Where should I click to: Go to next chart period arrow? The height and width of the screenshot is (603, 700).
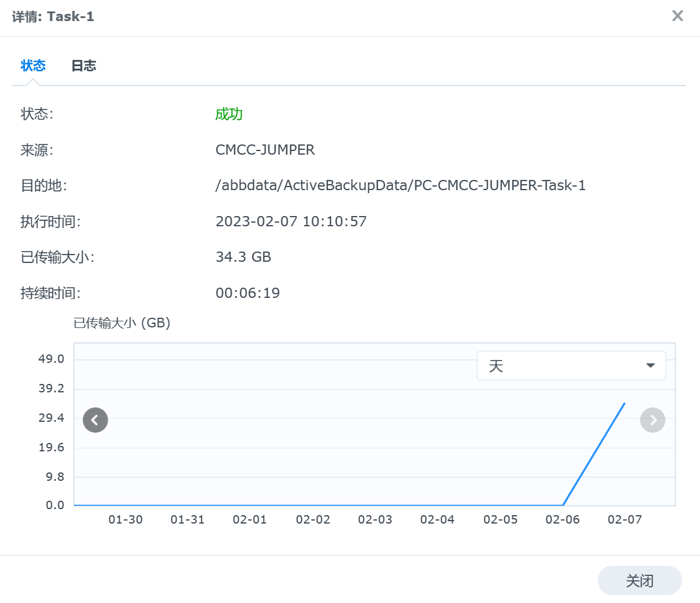coord(652,420)
